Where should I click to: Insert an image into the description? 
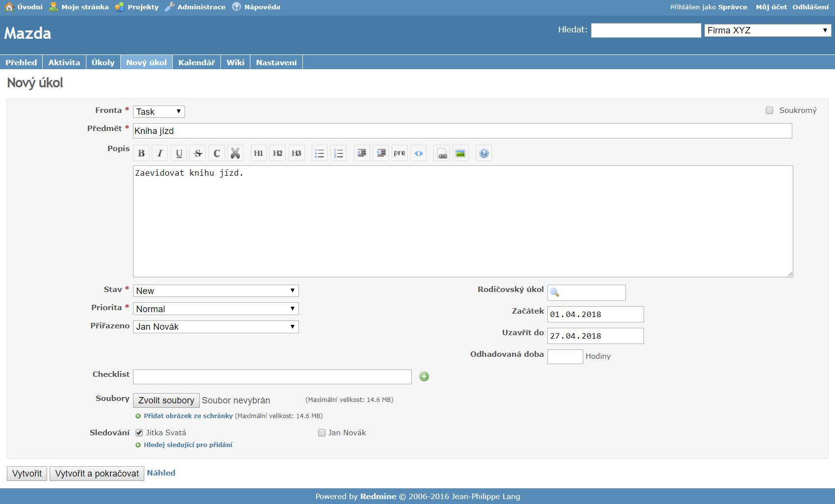(460, 153)
